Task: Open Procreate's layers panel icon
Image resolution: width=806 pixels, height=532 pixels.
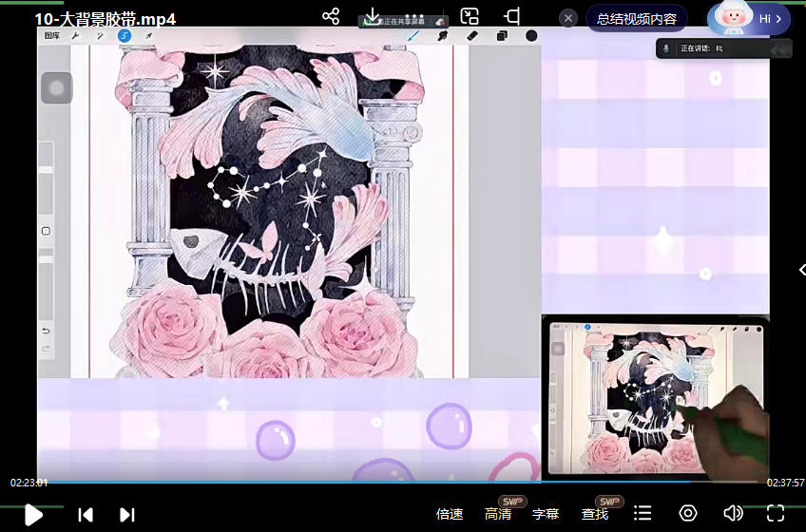Action: [x=502, y=36]
